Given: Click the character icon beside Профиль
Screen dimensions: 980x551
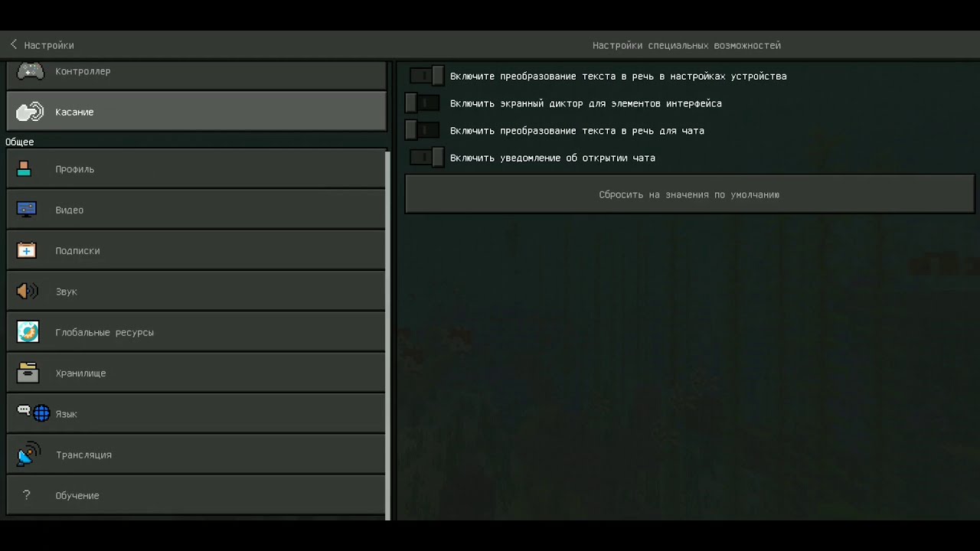Looking at the screenshot, I should (24, 169).
